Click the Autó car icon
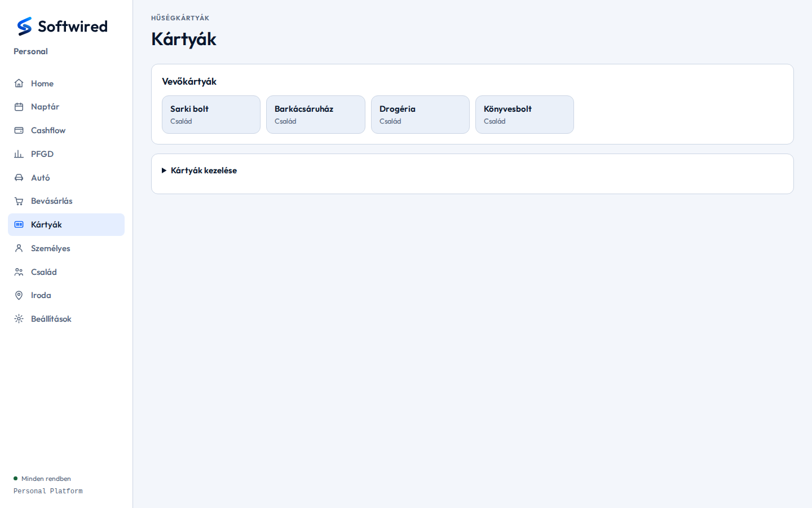 click(x=19, y=178)
